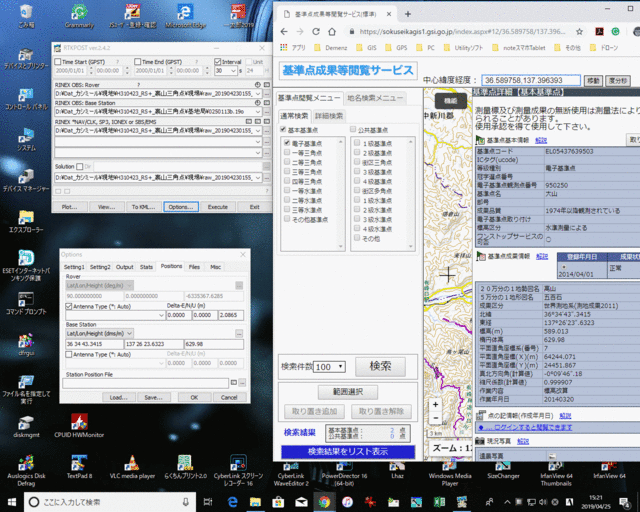Select the エクスプローラー desktop icon
Viewport: 640px width, 512px height.
point(26,222)
